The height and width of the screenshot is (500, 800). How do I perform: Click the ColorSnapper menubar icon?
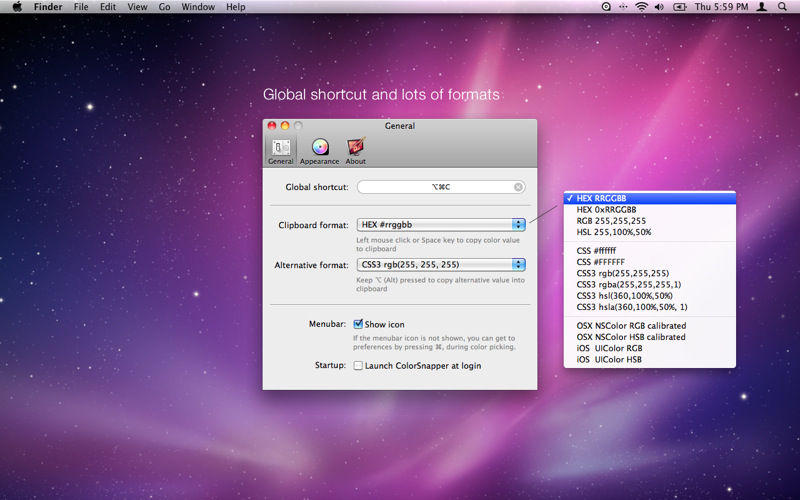tap(606, 7)
